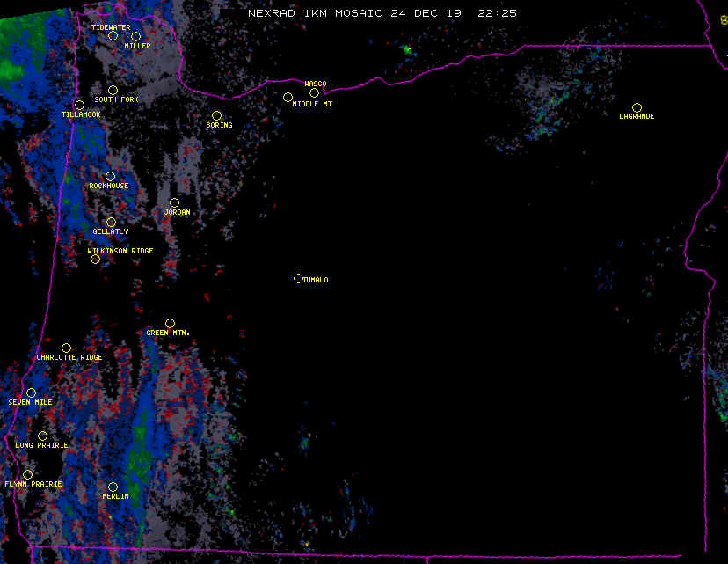Click the Long Prairie station label
This screenshot has width=728, height=564.
41,445
